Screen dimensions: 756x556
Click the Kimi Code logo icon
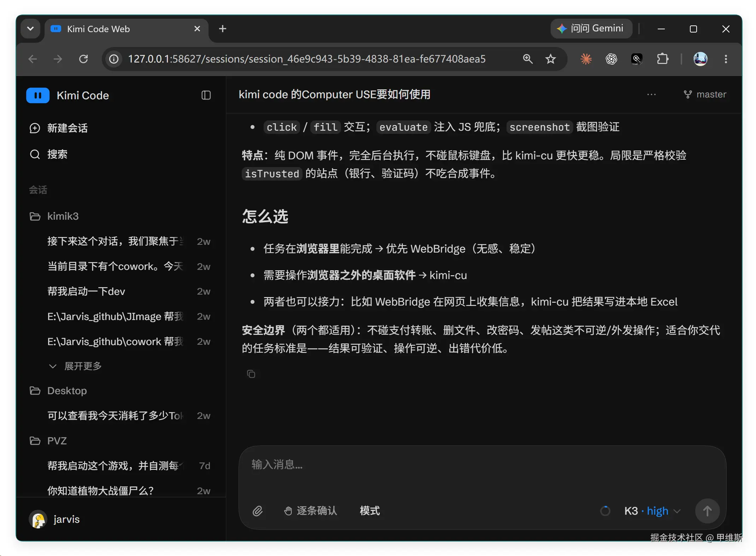pyautogui.click(x=38, y=95)
